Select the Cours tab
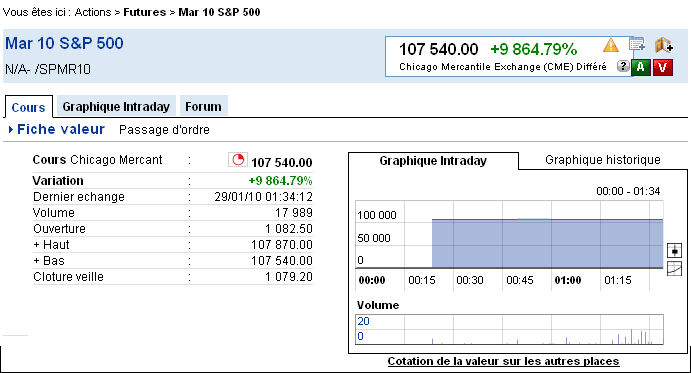 [29, 107]
